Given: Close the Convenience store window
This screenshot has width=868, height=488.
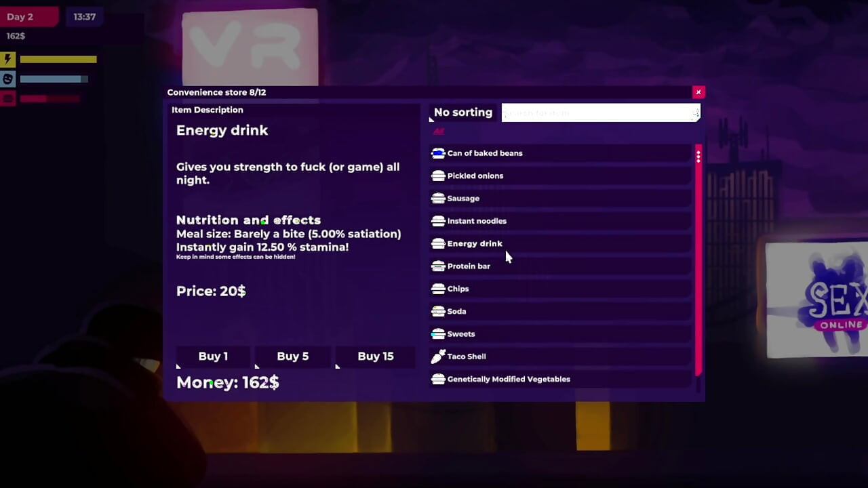Looking at the screenshot, I should [698, 92].
